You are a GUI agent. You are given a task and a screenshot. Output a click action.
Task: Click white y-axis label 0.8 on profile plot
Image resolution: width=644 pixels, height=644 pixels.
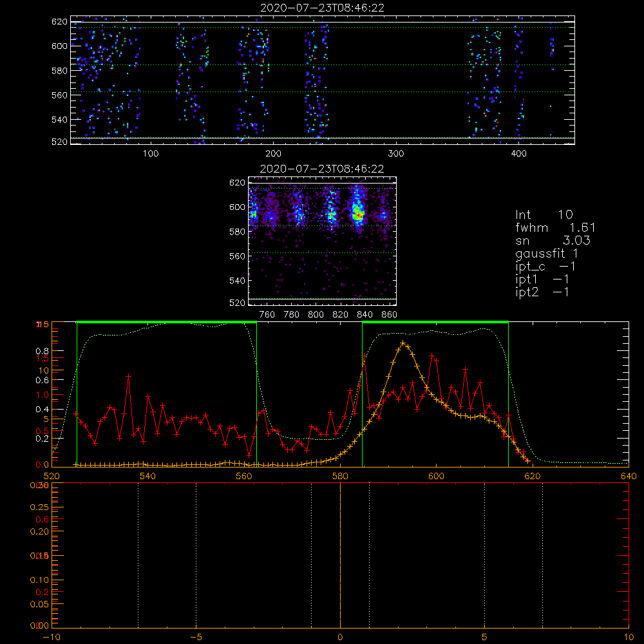[44, 351]
